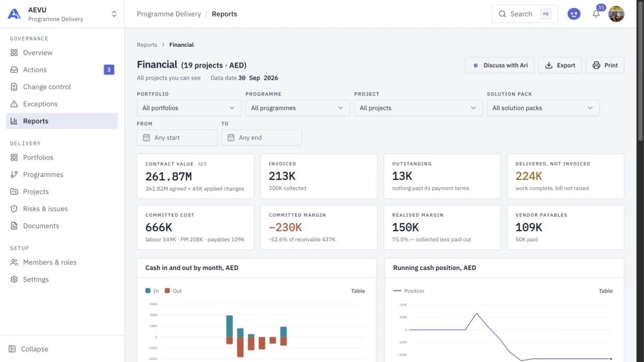644x362 pixels.
Task: Click the Vendor payables 109K figure
Action: click(x=529, y=227)
